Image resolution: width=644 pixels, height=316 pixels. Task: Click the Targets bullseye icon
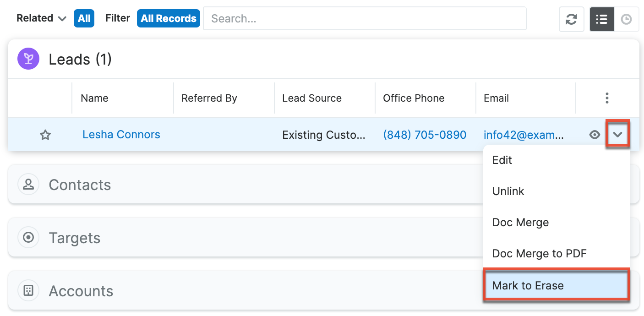click(28, 238)
